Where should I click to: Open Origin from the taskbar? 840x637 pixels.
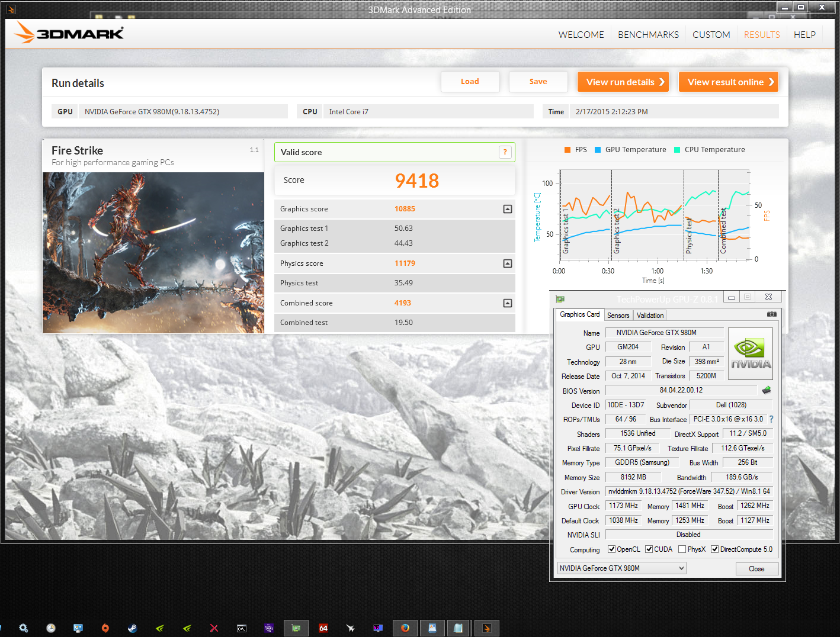click(x=105, y=628)
